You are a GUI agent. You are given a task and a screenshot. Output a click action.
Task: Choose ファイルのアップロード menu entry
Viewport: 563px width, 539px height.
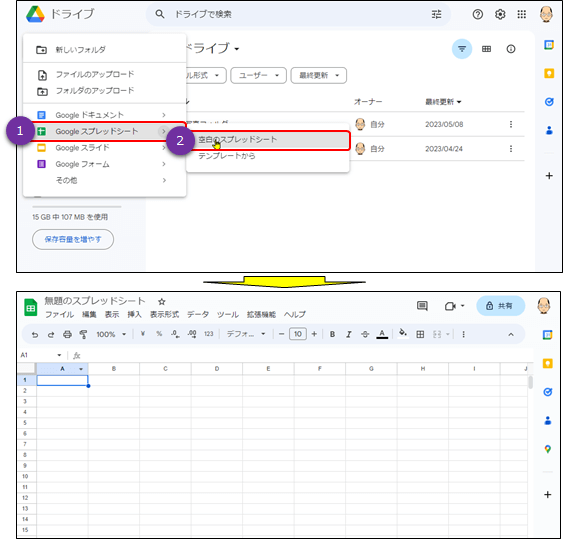tap(104, 74)
